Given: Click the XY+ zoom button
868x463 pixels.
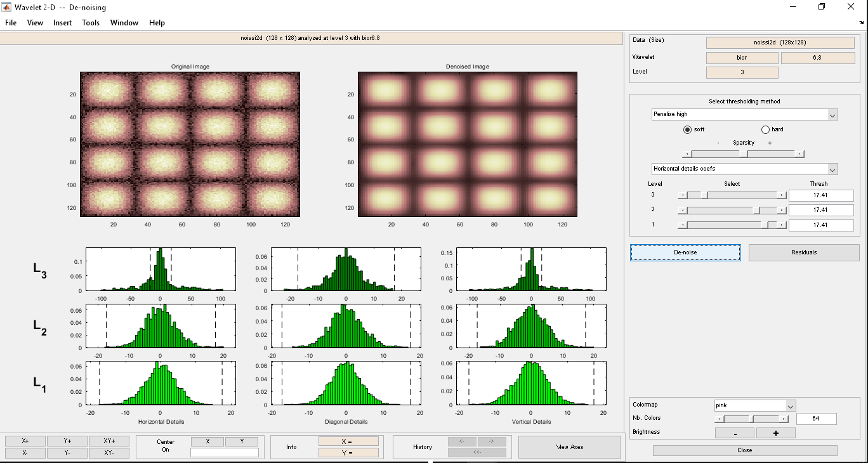Looking at the screenshot, I should click(109, 441).
